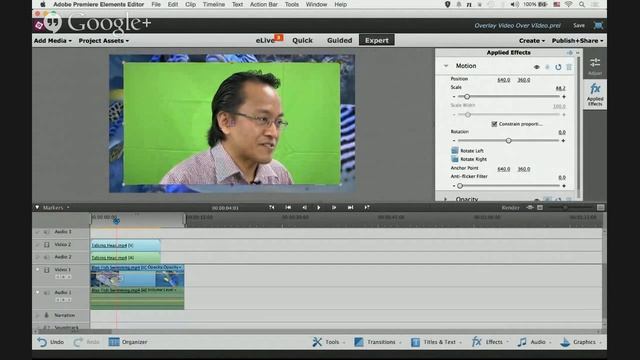Open Spotlight search in the menu bar
640x360 pixels.
point(582,4)
